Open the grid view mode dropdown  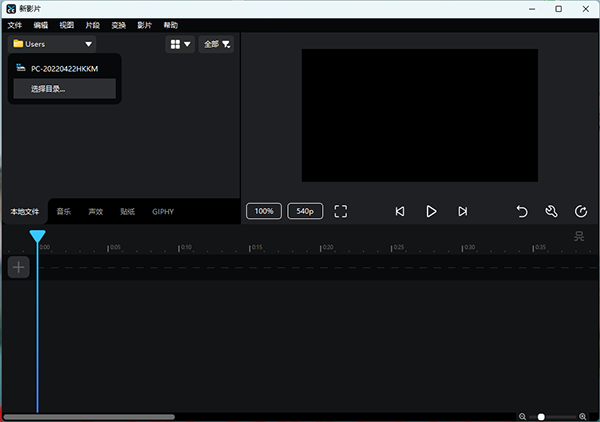point(180,44)
